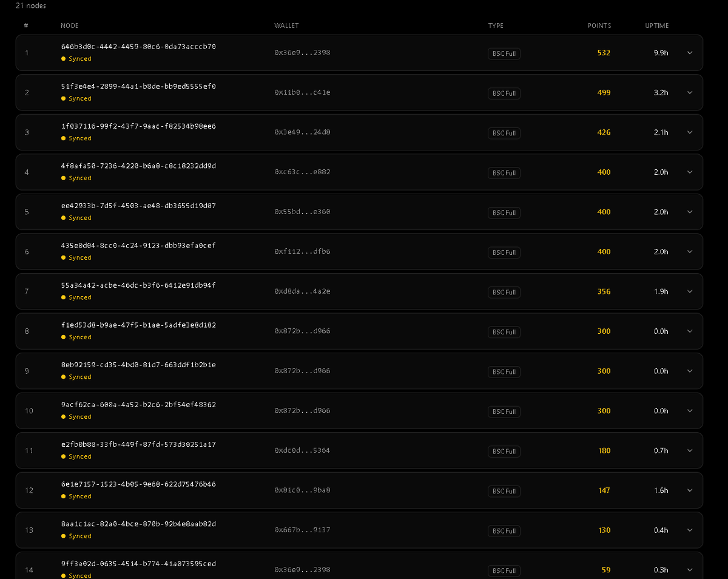Select the WALLET column header

(x=286, y=26)
